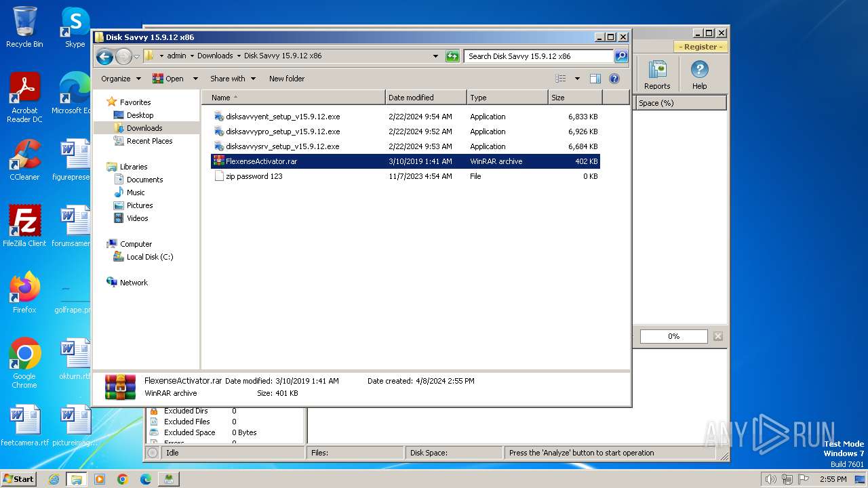Open Acrobat Reader DC desktop icon
868x488 pixels.
(x=24, y=98)
